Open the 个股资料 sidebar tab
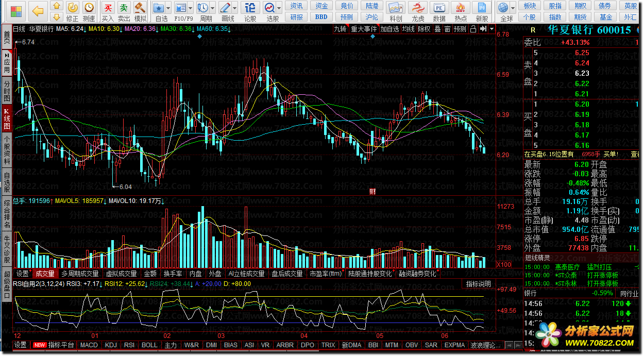 7,150
